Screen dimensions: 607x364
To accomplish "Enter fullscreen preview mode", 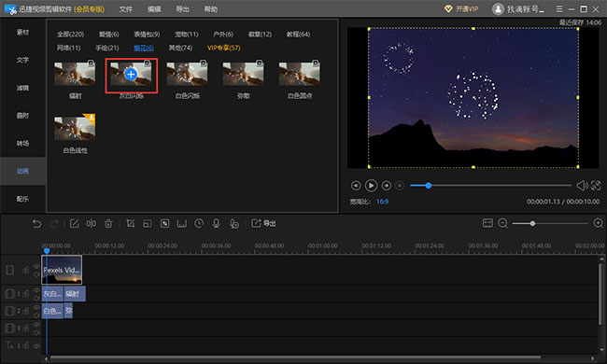I will (x=596, y=186).
